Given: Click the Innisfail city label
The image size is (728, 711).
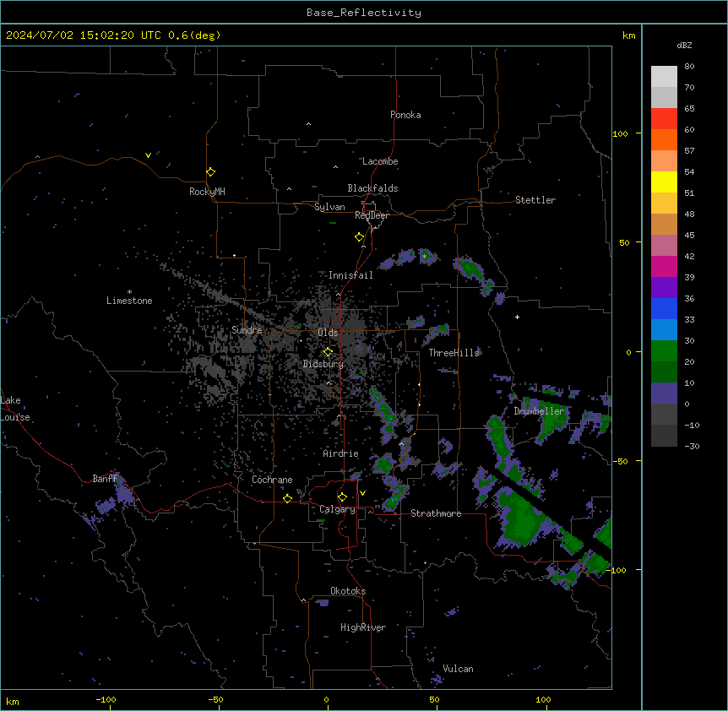Looking at the screenshot, I should [350, 275].
